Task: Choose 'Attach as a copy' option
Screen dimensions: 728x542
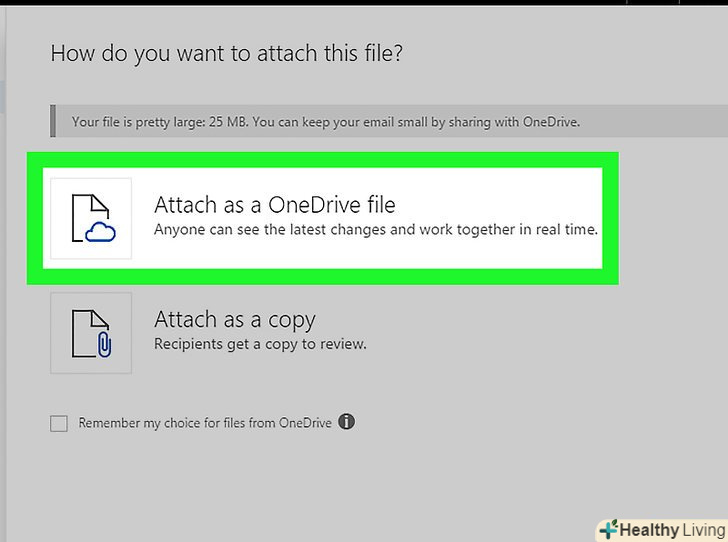Action: (x=234, y=320)
